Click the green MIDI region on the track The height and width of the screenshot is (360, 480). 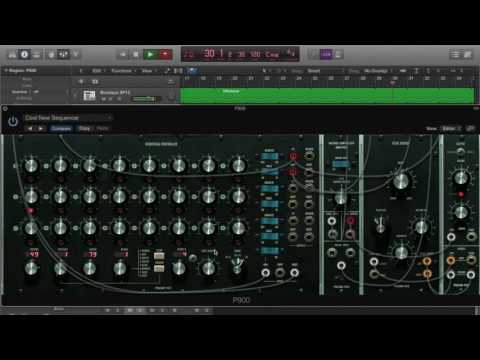pos(327,96)
